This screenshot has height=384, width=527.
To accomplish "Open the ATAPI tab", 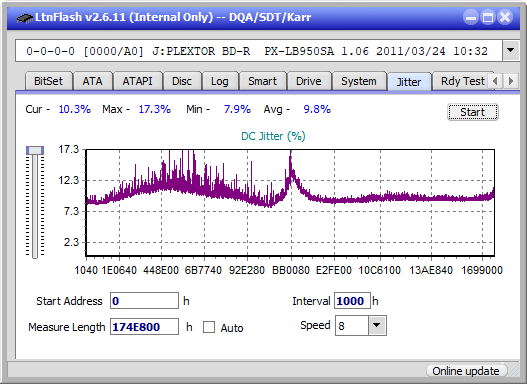I will pyautogui.click(x=137, y=81).
